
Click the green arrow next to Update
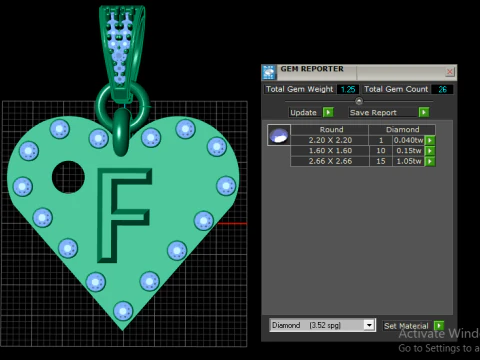pyautogui.click(x=328, y=112)
